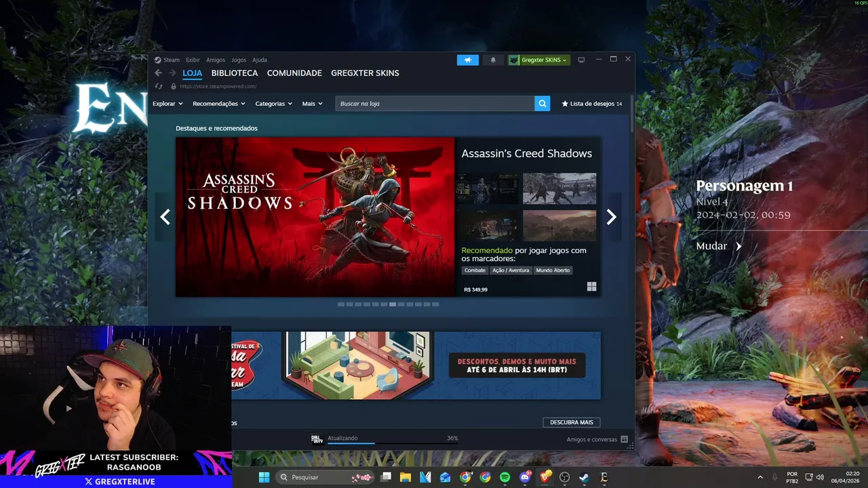Open the Amigos menu
The width and height of the screenshot is (868, 488).
tap(216, 60)
